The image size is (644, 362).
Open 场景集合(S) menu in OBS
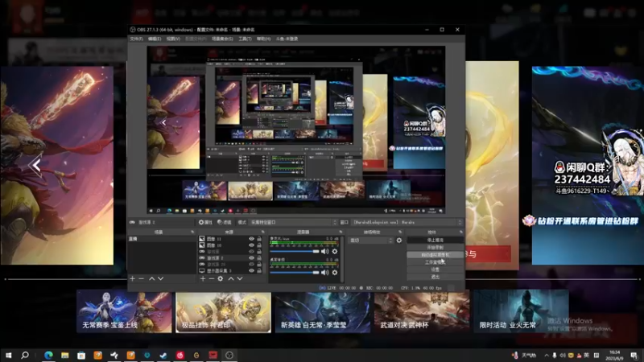click(x=222, y=39)
